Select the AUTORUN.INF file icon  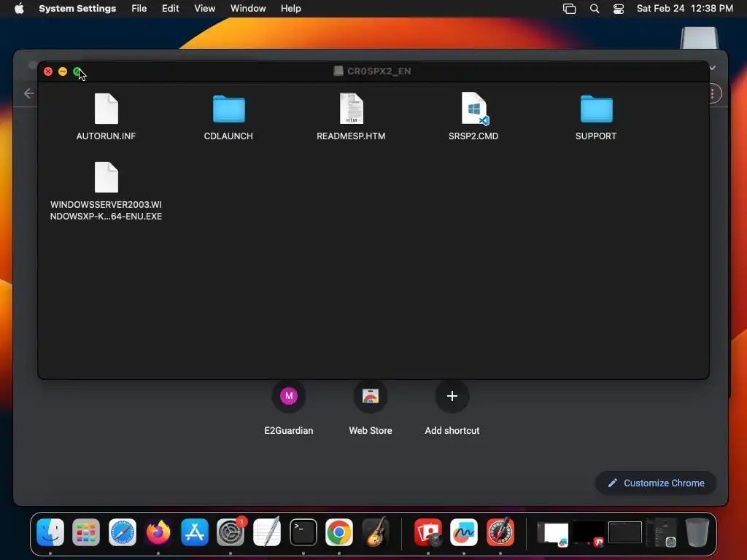(x=107, y=109)
